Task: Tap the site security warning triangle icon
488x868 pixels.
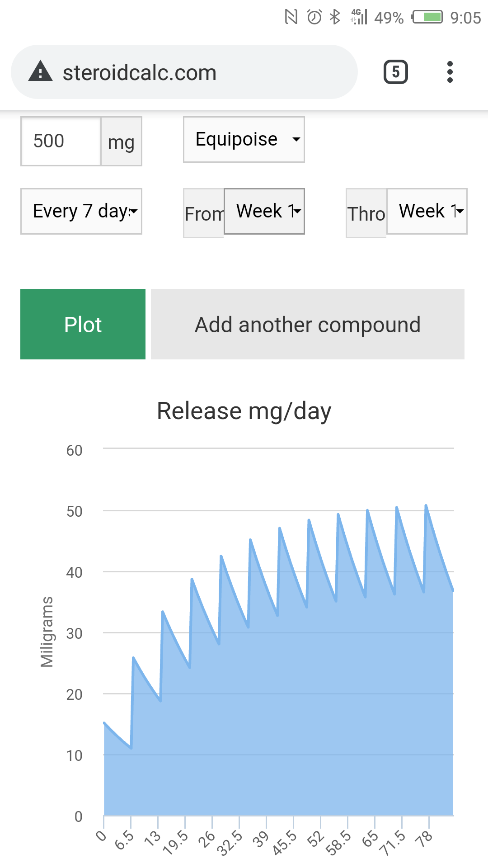Action: (x=41, y=72)
